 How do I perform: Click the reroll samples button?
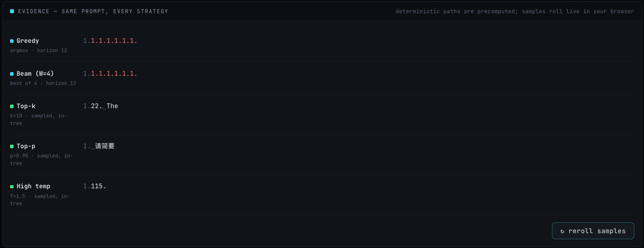coord(593,231)
